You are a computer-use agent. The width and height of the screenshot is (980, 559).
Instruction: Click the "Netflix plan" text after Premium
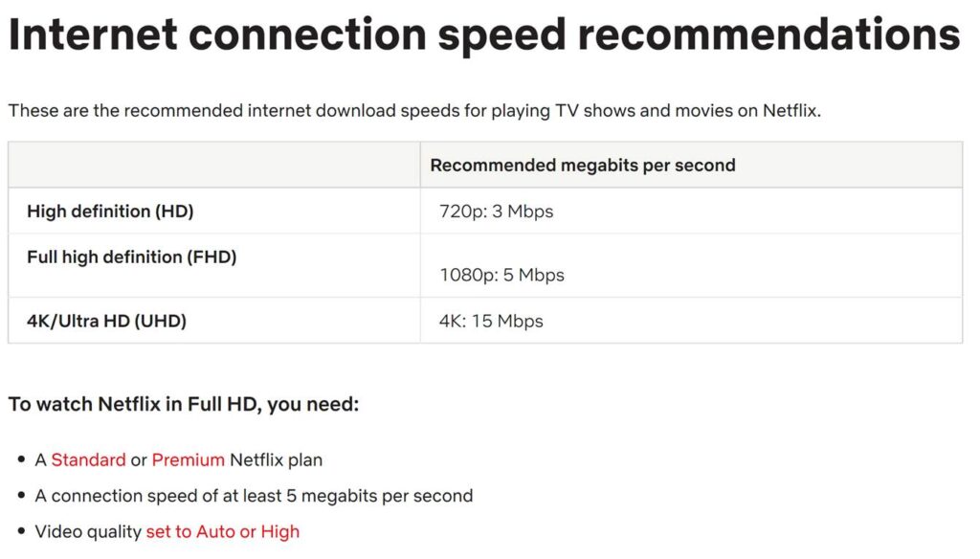276,460
